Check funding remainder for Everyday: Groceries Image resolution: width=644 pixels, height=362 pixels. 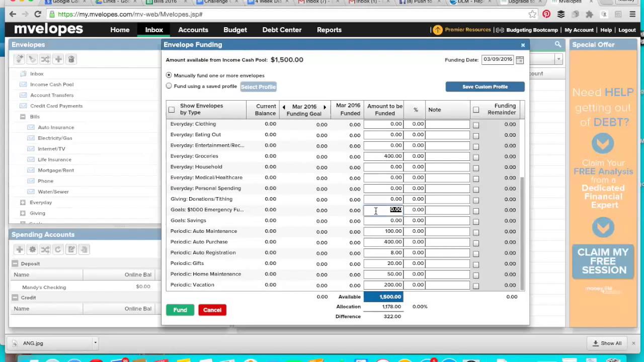pyautogui.click(x=476, y=157)
